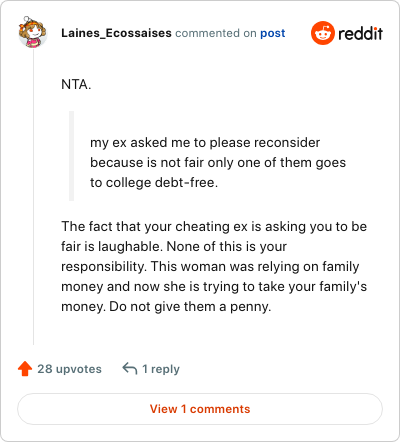
Task: Click the vertical comment thread line
Action: (x=33, y=197)
